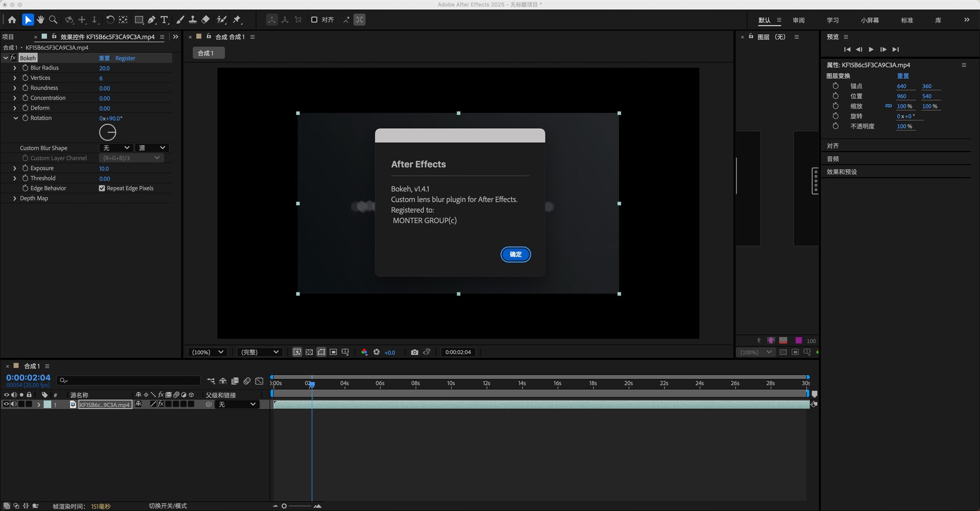Expand the KF15B6c layer properties twirl
Screen dimensions: 980x511
coord(38,404)
